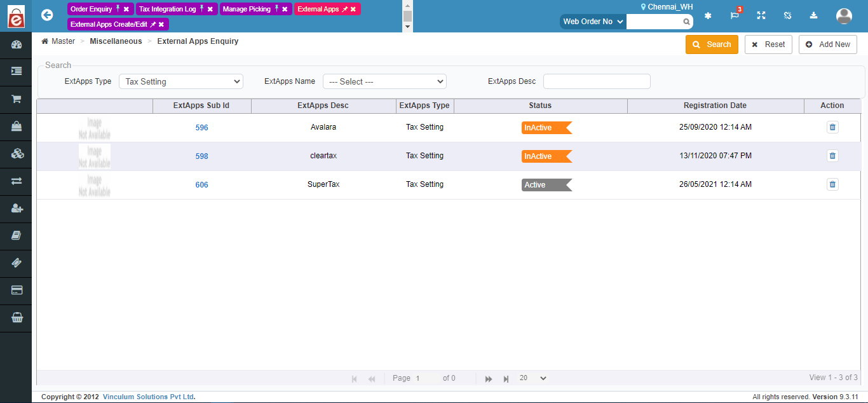Image resolution: width=868 pixels, height=403 pixels.
Task: Open the ExtApps Type dropdown
Action: (x=181, y=81)
